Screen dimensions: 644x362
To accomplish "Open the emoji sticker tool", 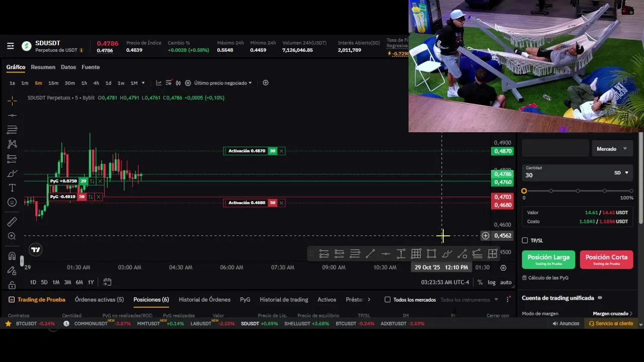I will click(x=12, y=202).
